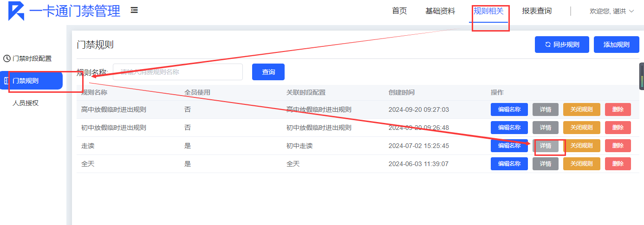Collapse sidebar with the hamburger menu icon

click(134, 10)
